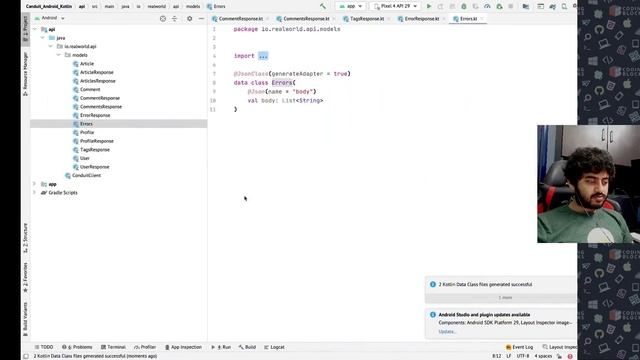
Task: Toggle Build Variants sidebar tab
Action: (25, 319)
